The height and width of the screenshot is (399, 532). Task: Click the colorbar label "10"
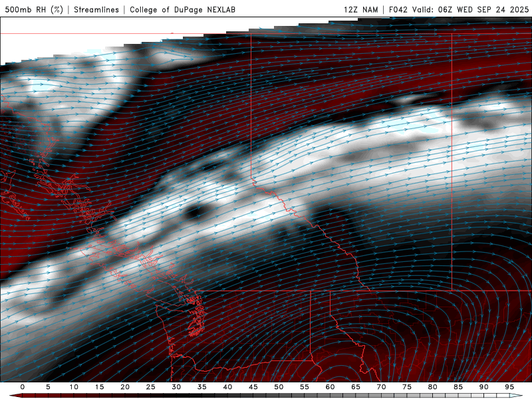74,387
